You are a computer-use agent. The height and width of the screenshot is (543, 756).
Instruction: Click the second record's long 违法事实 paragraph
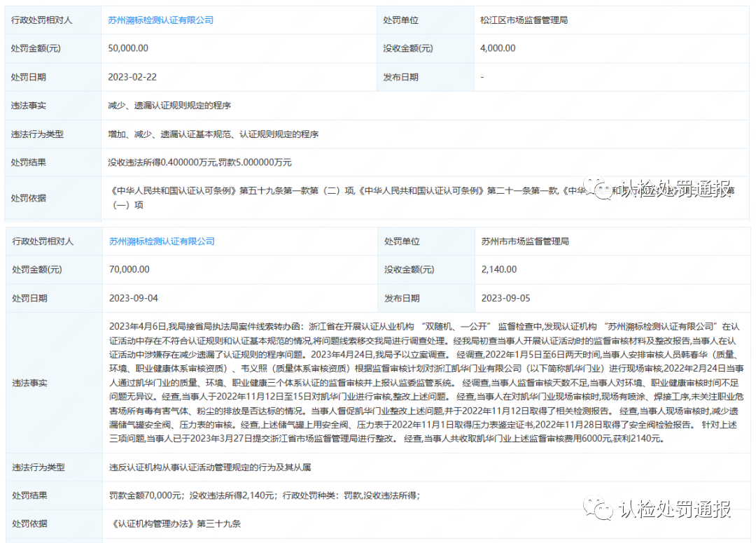tap(426, 383)
